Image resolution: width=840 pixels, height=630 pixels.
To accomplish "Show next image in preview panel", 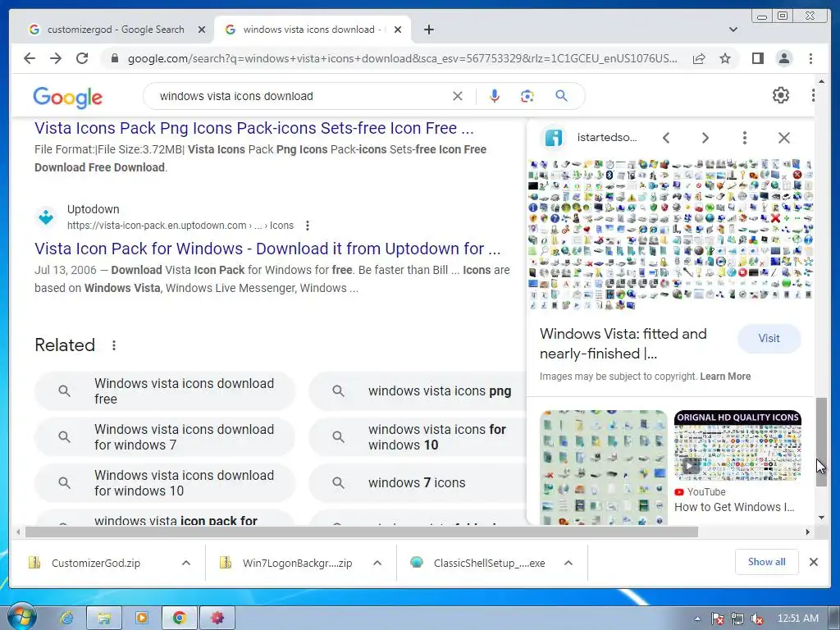I will coord(705,138).
